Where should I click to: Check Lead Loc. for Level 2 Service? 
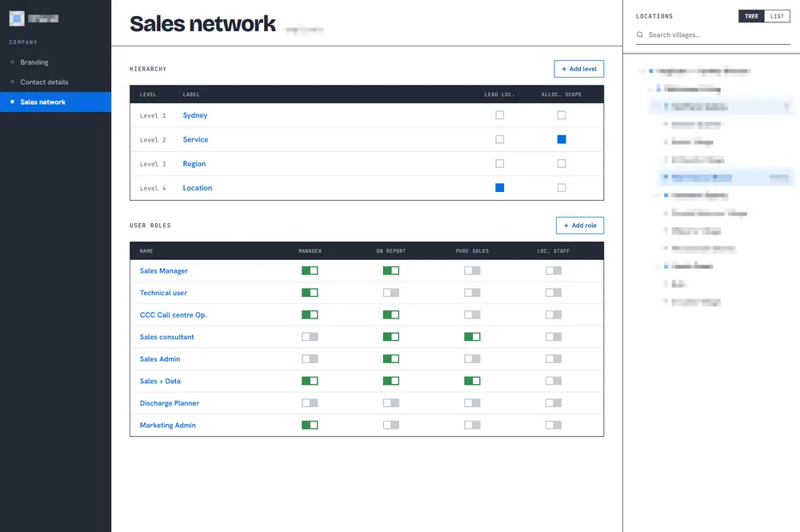(x=499, y=139)
